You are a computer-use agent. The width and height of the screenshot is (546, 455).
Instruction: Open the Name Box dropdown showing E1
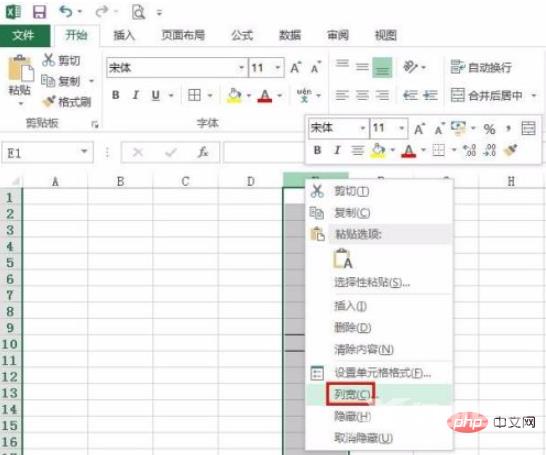84,151
